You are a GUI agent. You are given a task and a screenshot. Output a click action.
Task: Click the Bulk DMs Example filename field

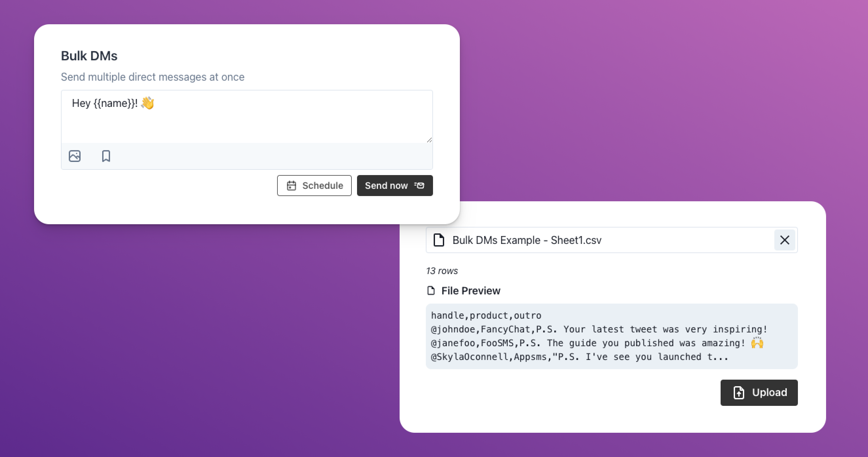tap(526, 240)
